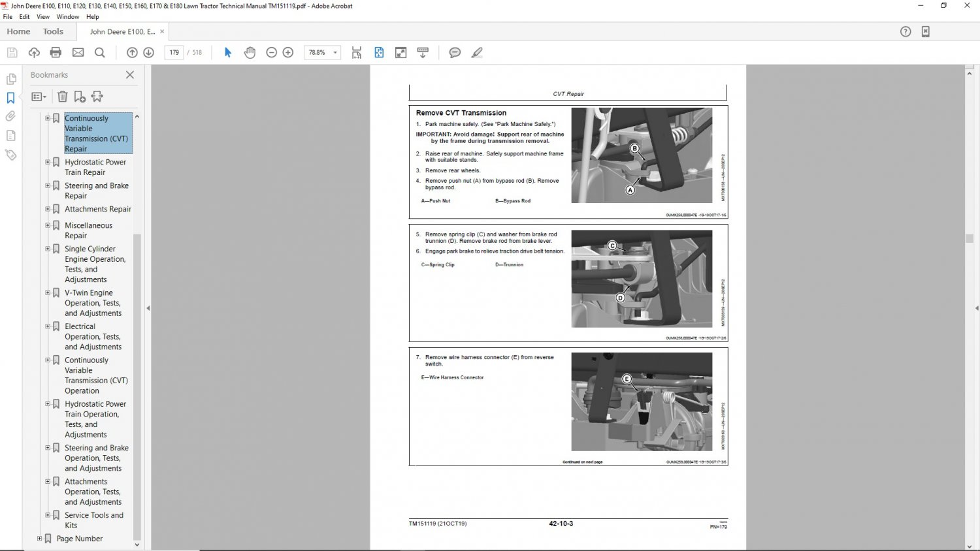Switch to the Tools tab
Image resolution: width=980 pixels, height=551 pixels.
point(54,31)
